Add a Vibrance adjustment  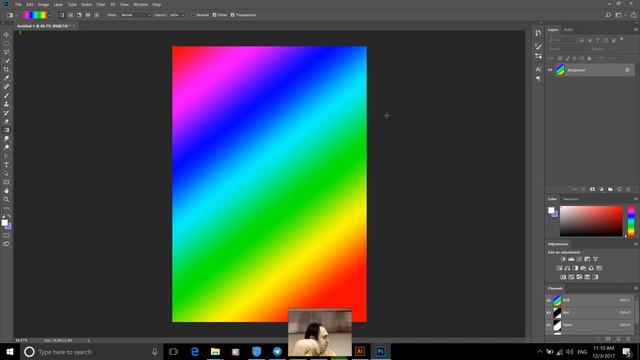pyautogui.click(x=596, y=259)
